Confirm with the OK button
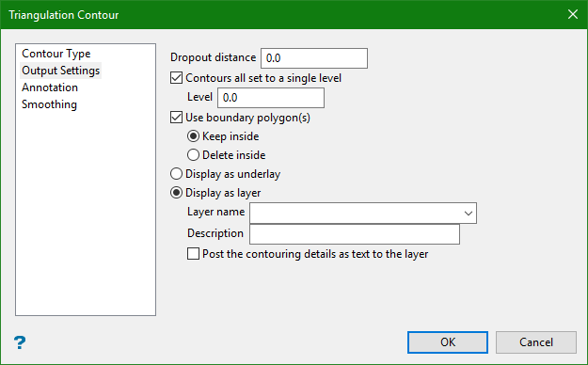The width and height of the screenshot is (588, 365). tap(448, 342)
